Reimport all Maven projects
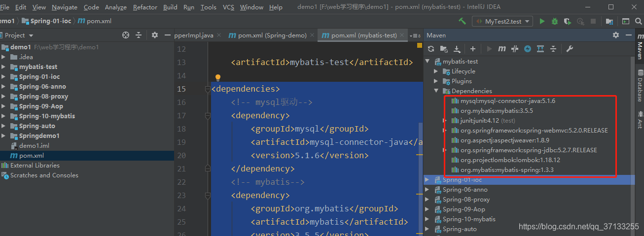This screenshot has height=236, width=644. click(431, 49)
